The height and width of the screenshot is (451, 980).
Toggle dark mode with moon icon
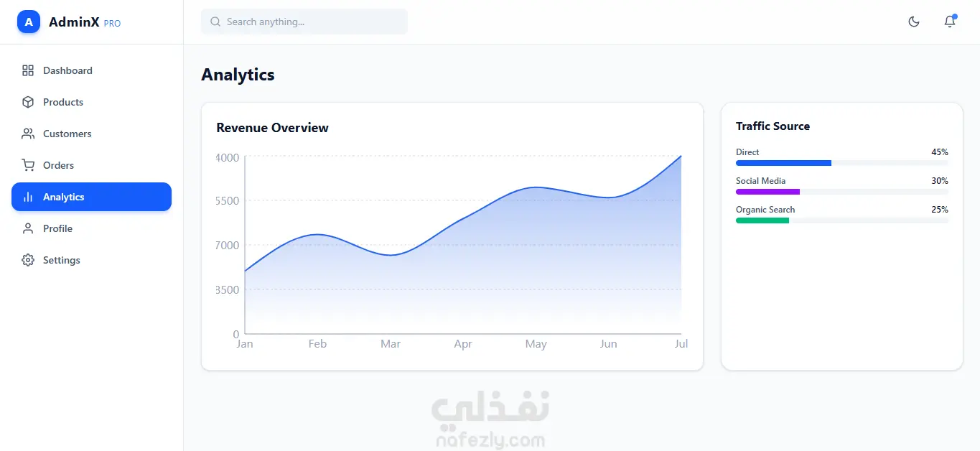pyautogui.click(x=914, y=22)
